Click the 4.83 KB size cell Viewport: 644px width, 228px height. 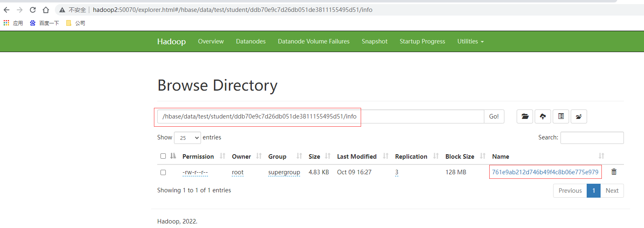click(x=319, y=172)
